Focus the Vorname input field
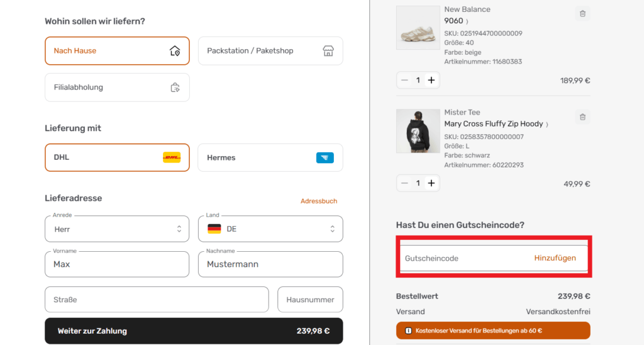The width and height of the screenshot is (644, 345). click(x=117, y=264)
